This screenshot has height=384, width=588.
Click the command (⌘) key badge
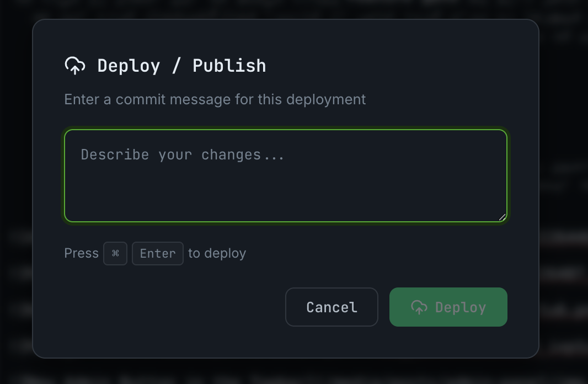point(115,253)
